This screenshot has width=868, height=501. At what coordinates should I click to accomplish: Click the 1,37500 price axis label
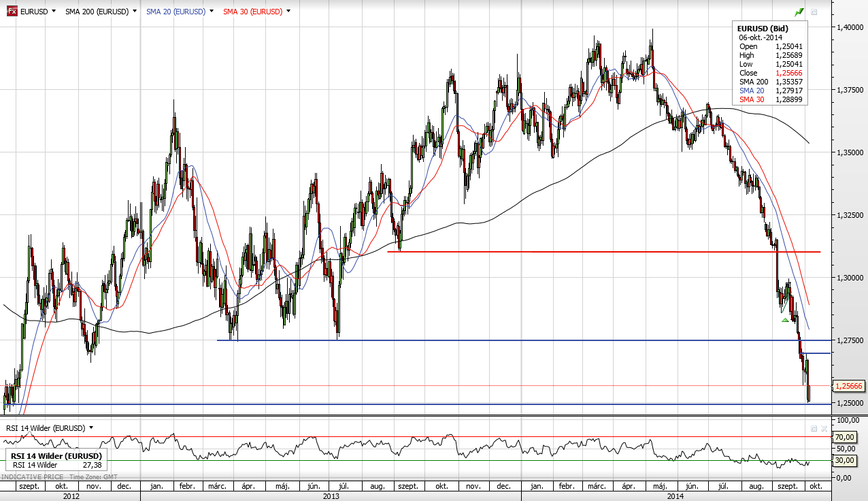(849, 90)
